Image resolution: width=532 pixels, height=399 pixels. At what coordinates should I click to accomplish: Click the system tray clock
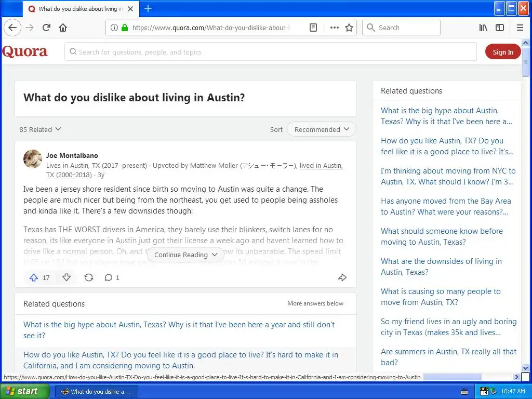(513, 392)
